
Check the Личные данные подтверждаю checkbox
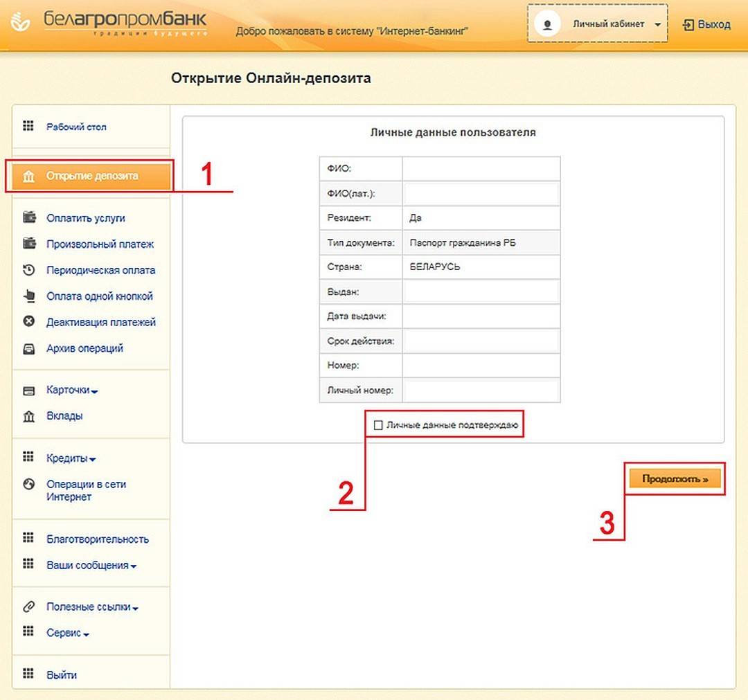(x=378, y=425)
